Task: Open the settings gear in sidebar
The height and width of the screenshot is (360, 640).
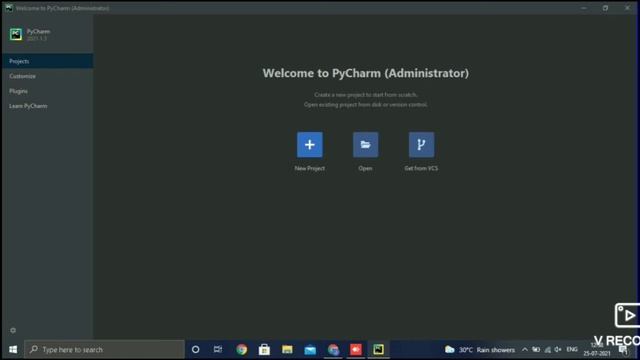Action: [x=13, y=330]
